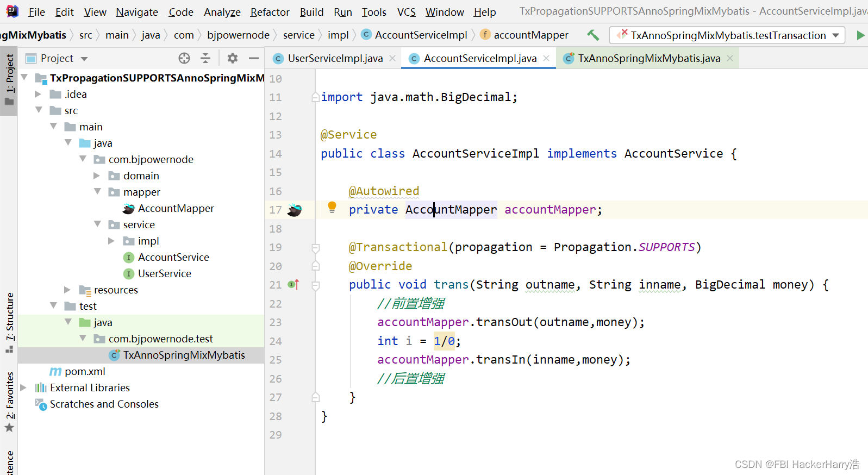Close the AccountServiceImpl.java tab

coord(546,58)
